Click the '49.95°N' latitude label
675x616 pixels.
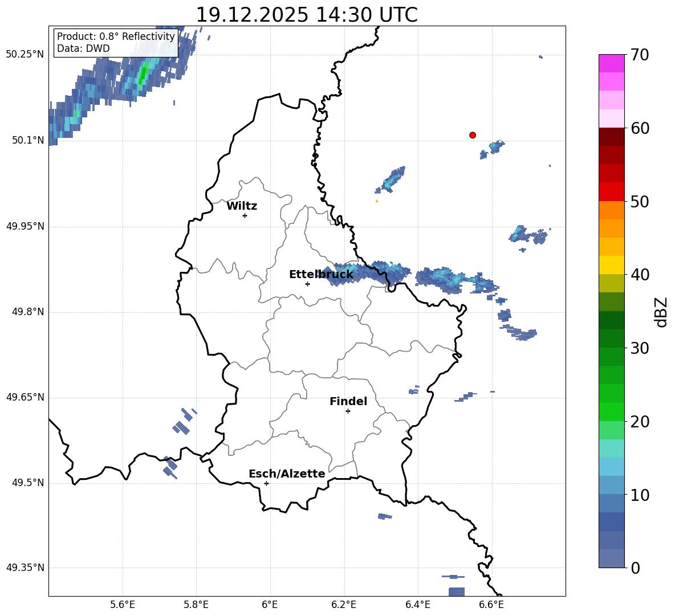pos(25,226)
